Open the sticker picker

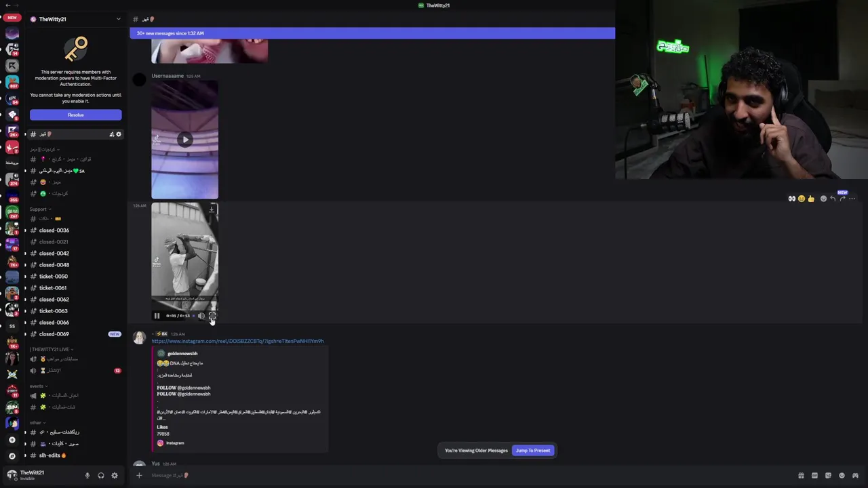click(828, 476)
